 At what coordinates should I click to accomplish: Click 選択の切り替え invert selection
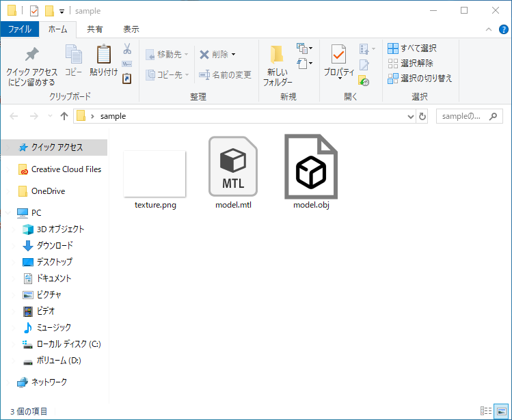420,79
